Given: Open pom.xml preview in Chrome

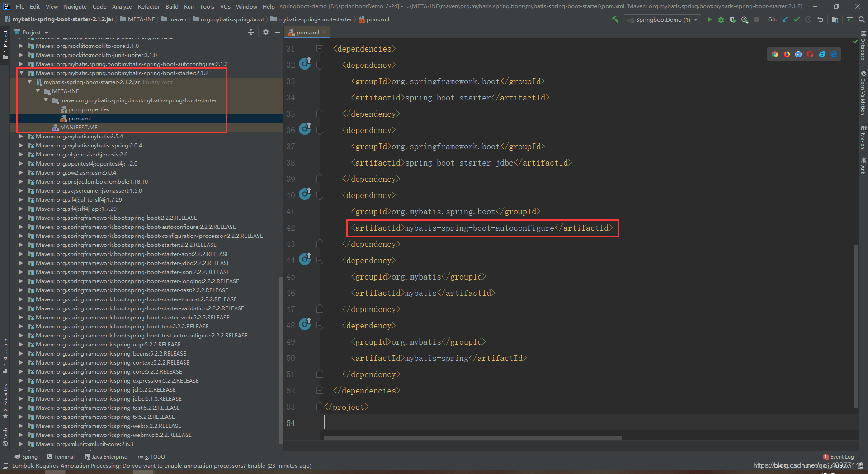Looking at the screenshot, I should 775,54.
